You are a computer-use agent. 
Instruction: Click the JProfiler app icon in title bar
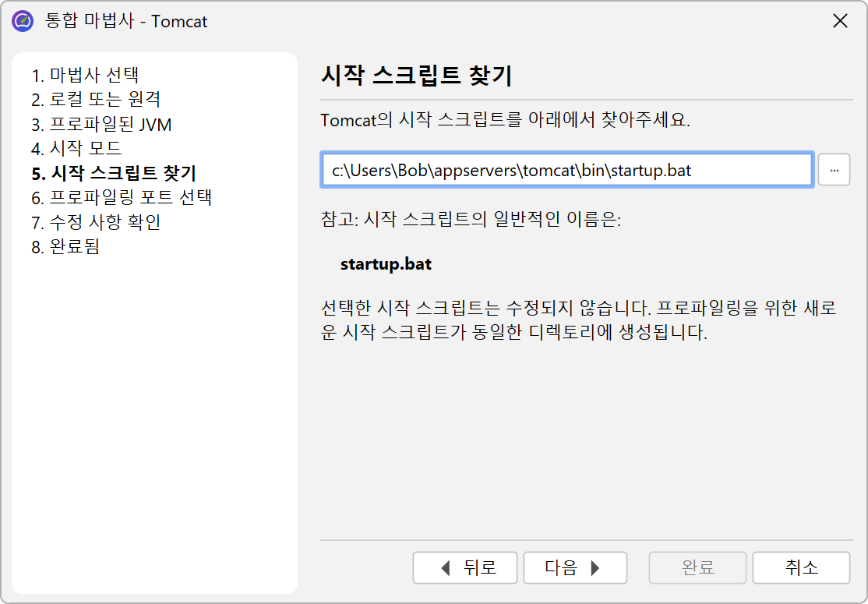click(23, 21)
